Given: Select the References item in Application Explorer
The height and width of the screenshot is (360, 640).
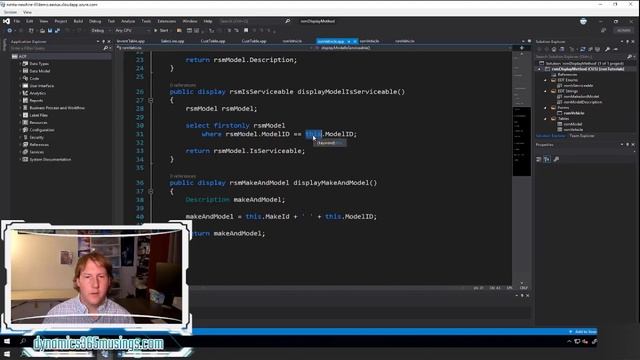Looking at the screenshot, I should [x=39, y=144].
